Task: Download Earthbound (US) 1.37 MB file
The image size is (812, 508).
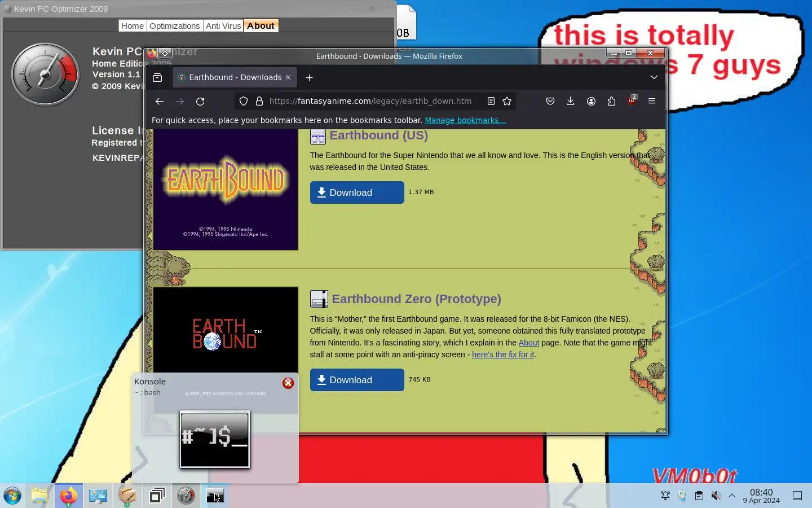Action: [357, 192]
